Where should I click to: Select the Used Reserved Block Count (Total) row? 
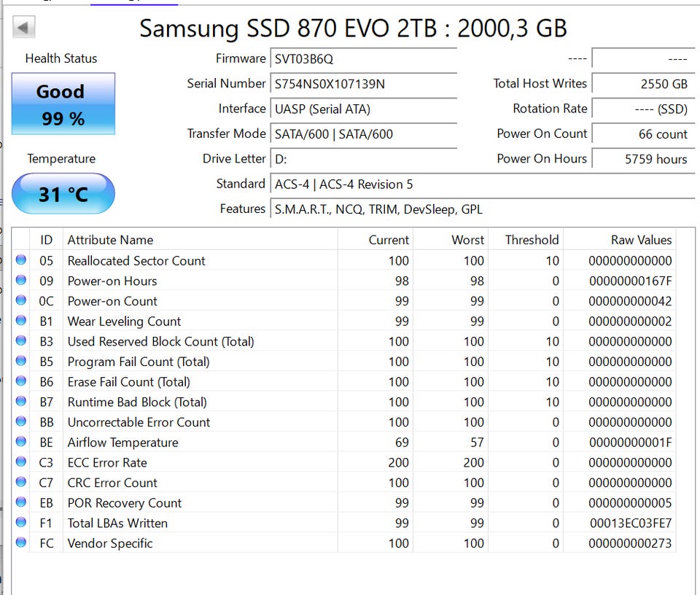point(343,341)
